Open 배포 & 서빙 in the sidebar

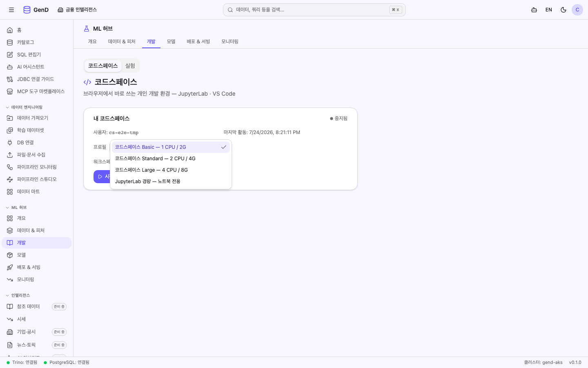point(37,267)
